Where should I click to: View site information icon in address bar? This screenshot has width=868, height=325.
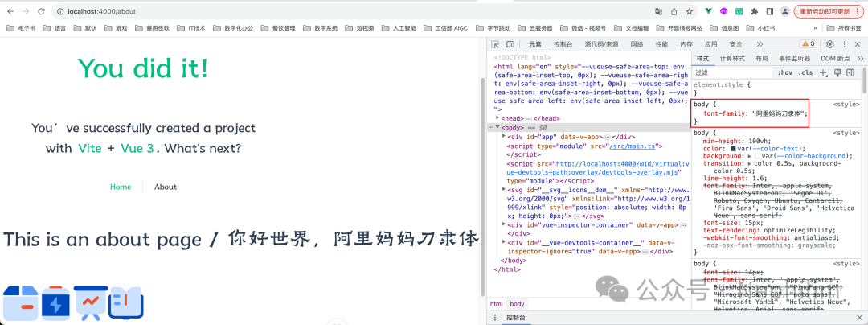pos(59,11)
